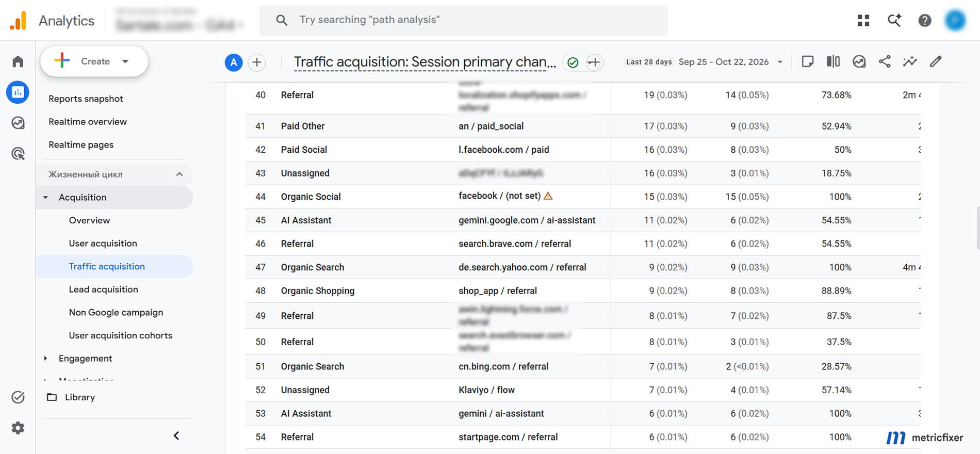
Task: Collapse the left navigation panel chevron
Action: click(176, 436)
